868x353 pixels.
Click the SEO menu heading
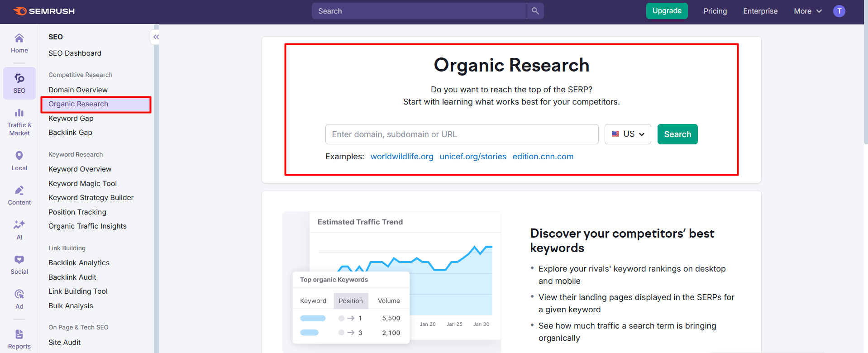click(x=56, y=37)
